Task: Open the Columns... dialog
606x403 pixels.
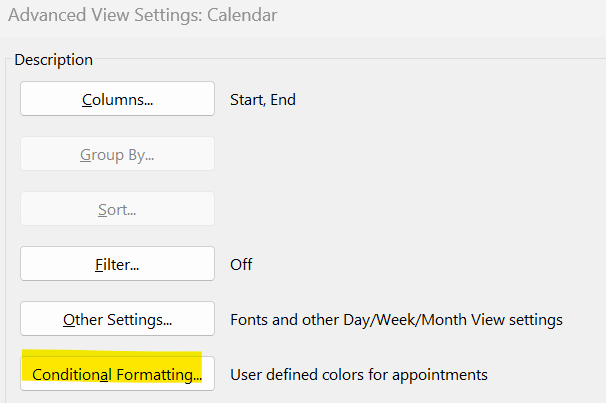Action: pyautogui.click(x=117, y=99)
